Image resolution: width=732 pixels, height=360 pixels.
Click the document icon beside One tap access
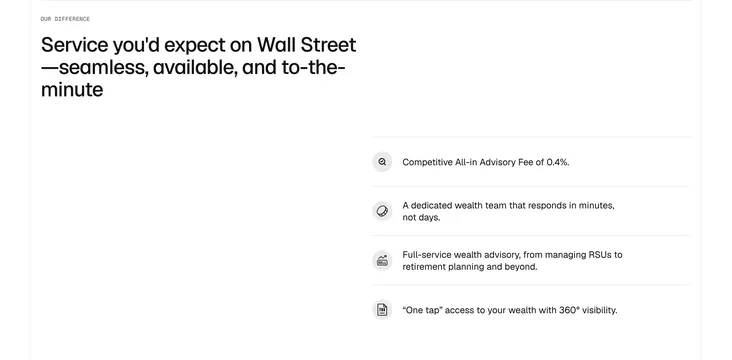coord(382,310)
